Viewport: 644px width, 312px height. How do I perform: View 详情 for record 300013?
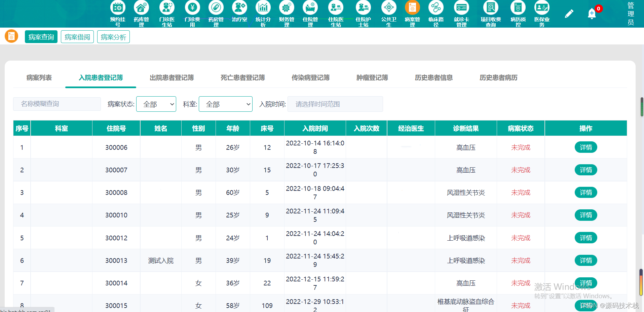(586, 261)
